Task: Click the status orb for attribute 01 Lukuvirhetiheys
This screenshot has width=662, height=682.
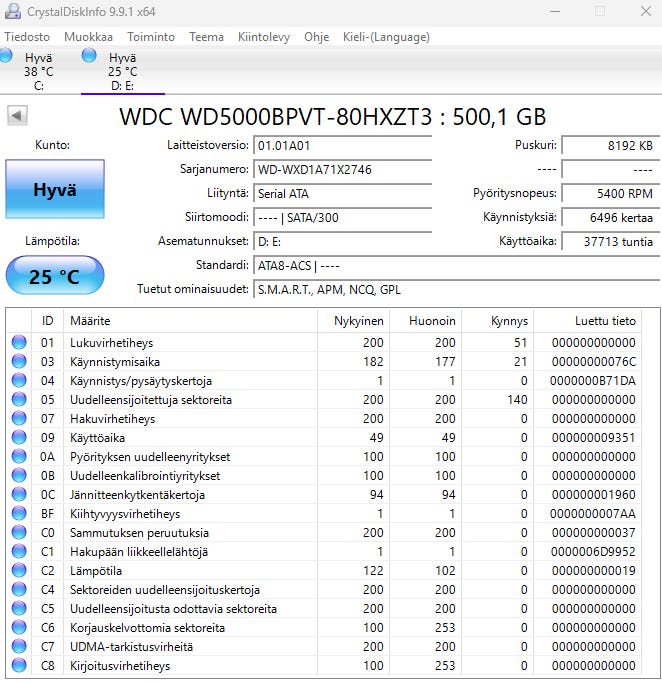Action: (x=19, y=342)
